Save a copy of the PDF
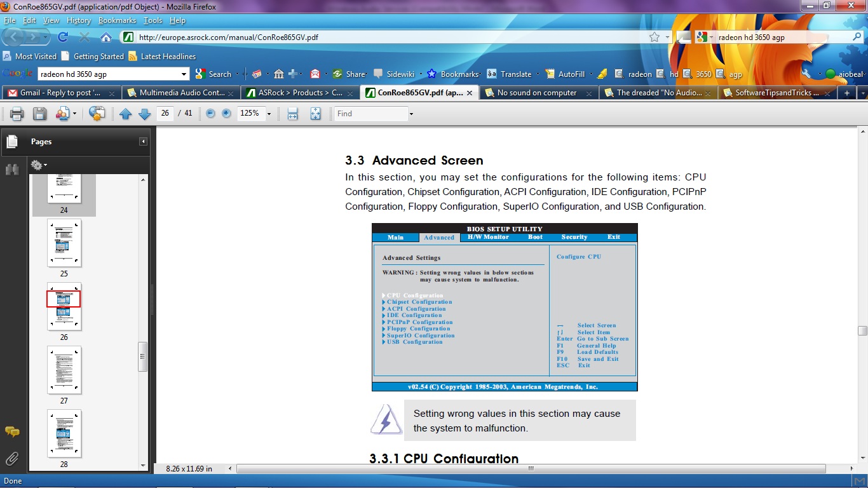Viewport: 868px width, 488px height. tap(39, 114)
